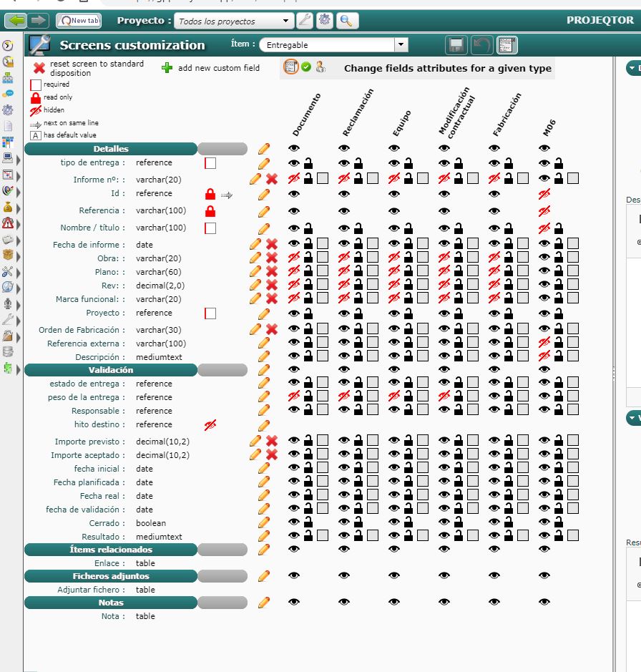Image resolution: width=641 pixels, height=672 pixels.
Task: Toggle required checkbox for Nombre / título
Action: 210,228
